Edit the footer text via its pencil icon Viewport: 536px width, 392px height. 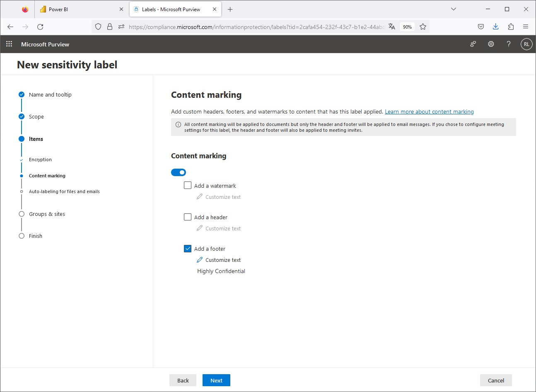pos(200,260)
